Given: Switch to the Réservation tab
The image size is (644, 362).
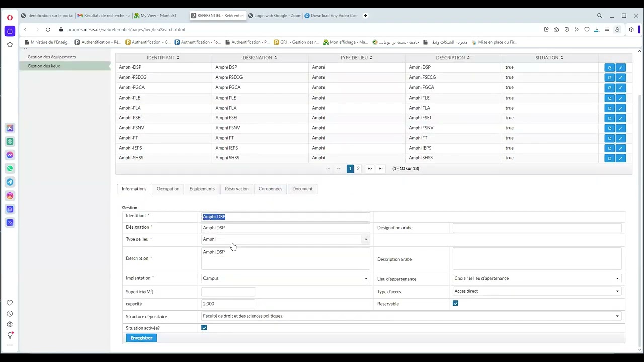Looking at the screenshot, I should click(236, 189).
